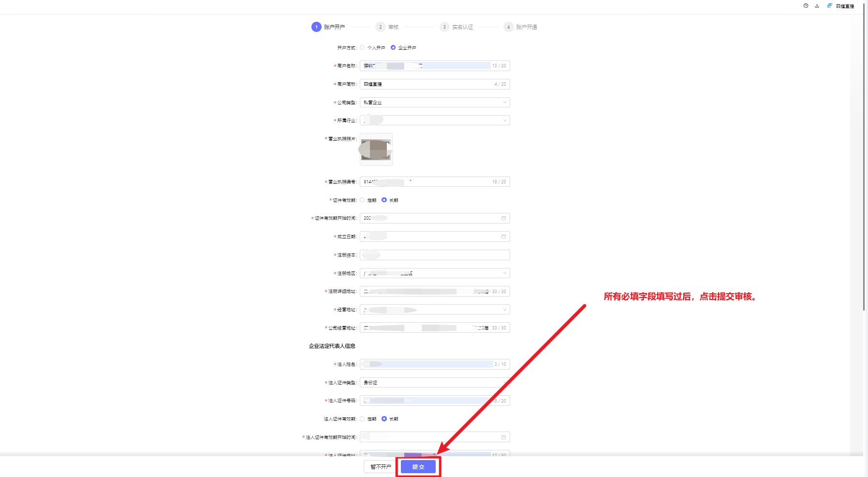
Task: Open calendar icon in 成立日期 field
Action: tap(503, 237)
